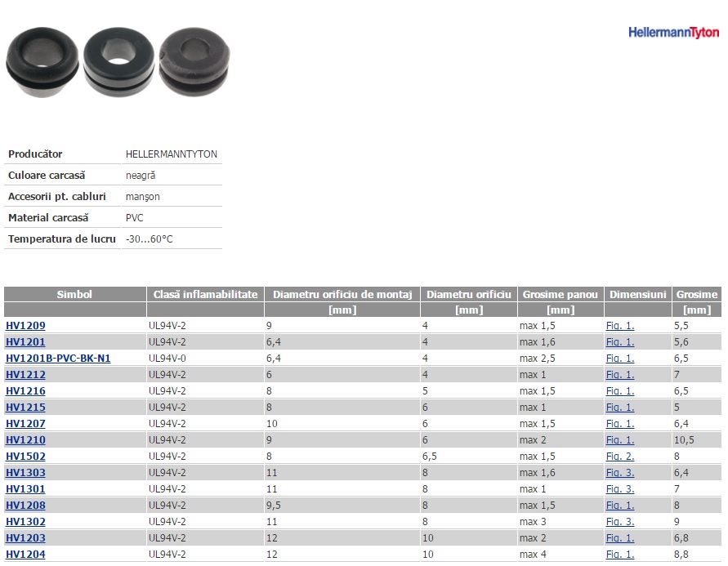The image size is (728, 566).
Task: Click the Diametru orificiu de montaj header
Action: coord(342,294)
